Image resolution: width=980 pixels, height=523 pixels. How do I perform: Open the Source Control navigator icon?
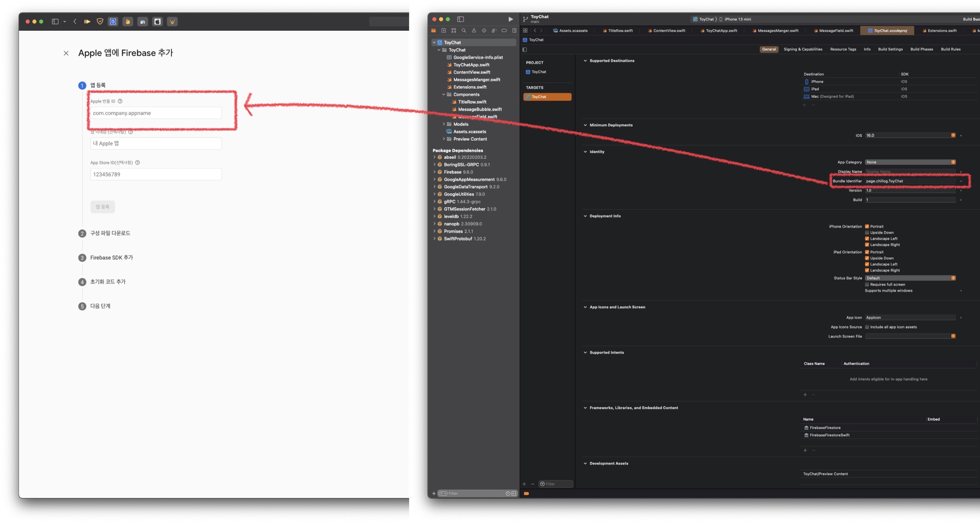444,30
